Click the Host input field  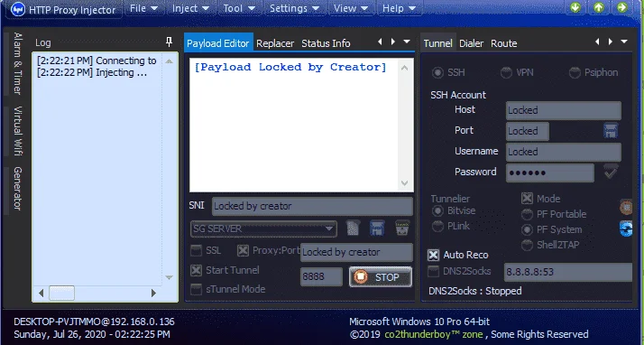(x=564, y=110)
